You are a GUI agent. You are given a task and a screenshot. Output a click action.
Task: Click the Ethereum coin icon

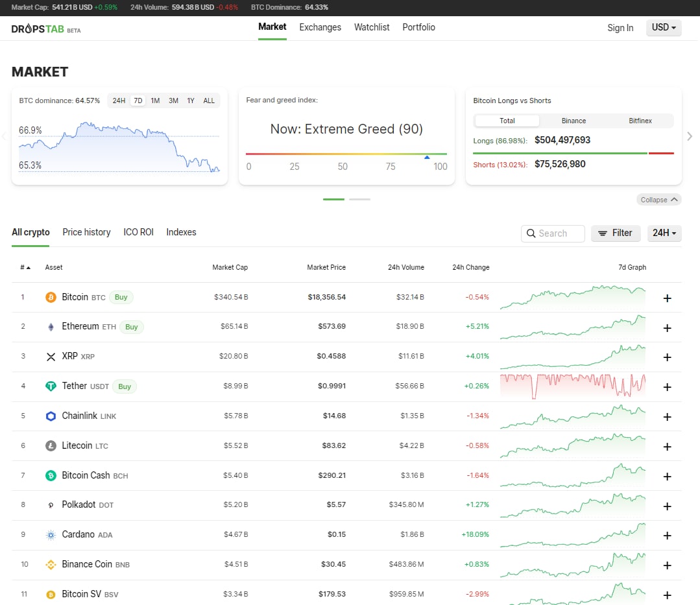[51, 327]
